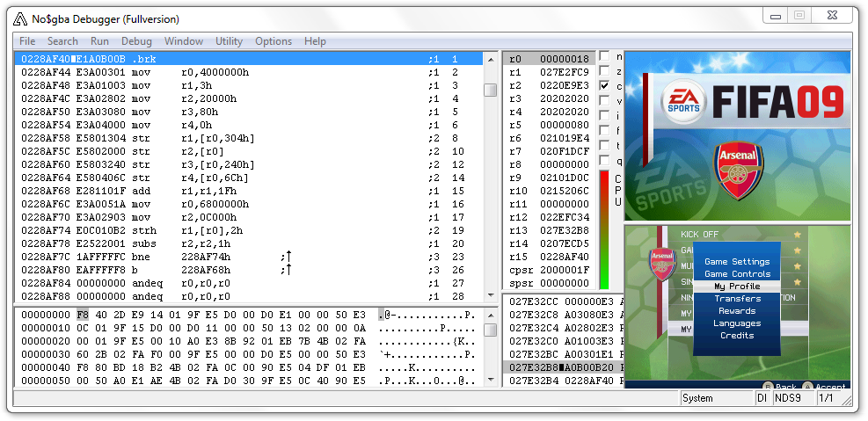Select the subs r2,r2,1h line

click(249, 244)
